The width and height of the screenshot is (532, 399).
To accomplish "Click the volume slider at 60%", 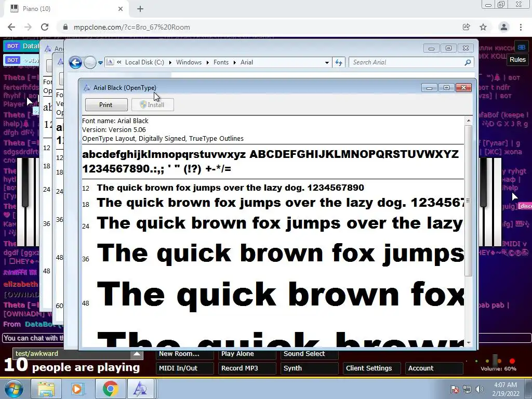I will tap(495, 361).
